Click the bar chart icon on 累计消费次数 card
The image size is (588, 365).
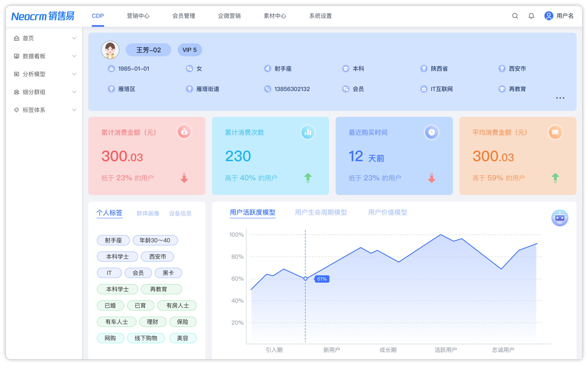(x=308, y=132)
